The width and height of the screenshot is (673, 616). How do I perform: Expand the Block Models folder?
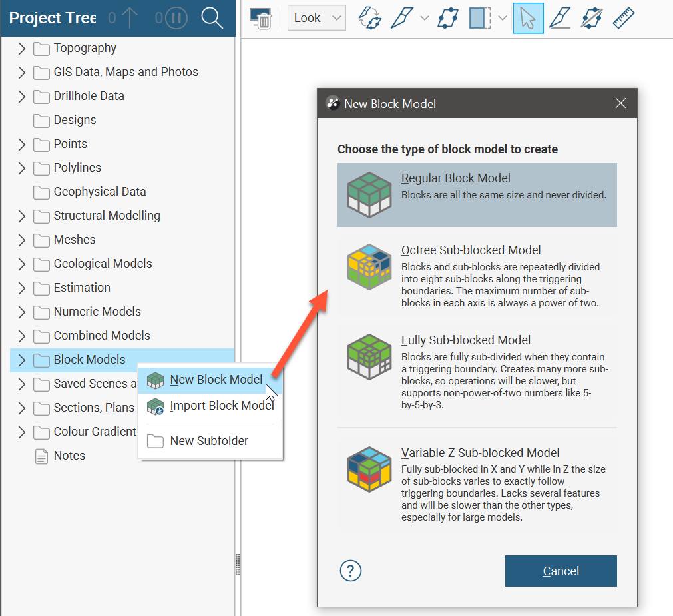pyautogui.click(x=22, y=360)
